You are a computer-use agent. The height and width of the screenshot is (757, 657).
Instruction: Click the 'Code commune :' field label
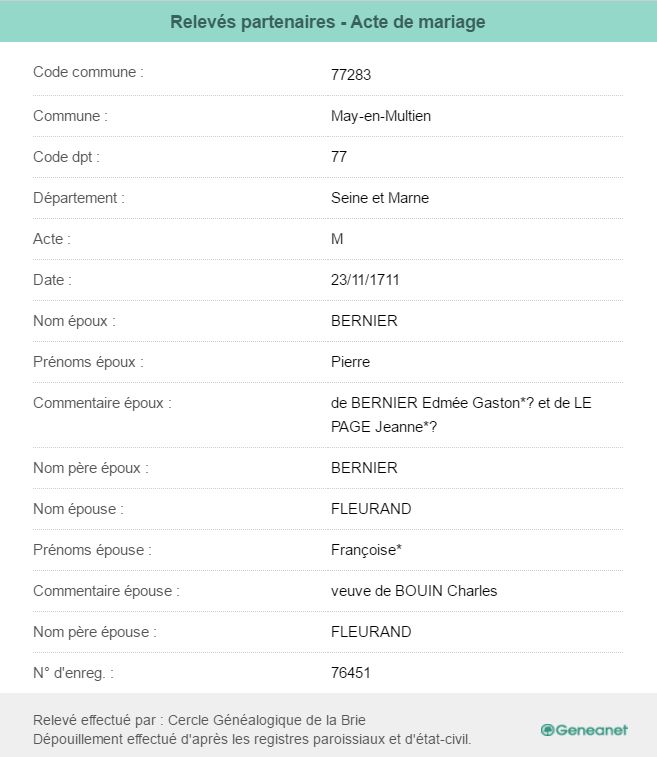point(88,72)
